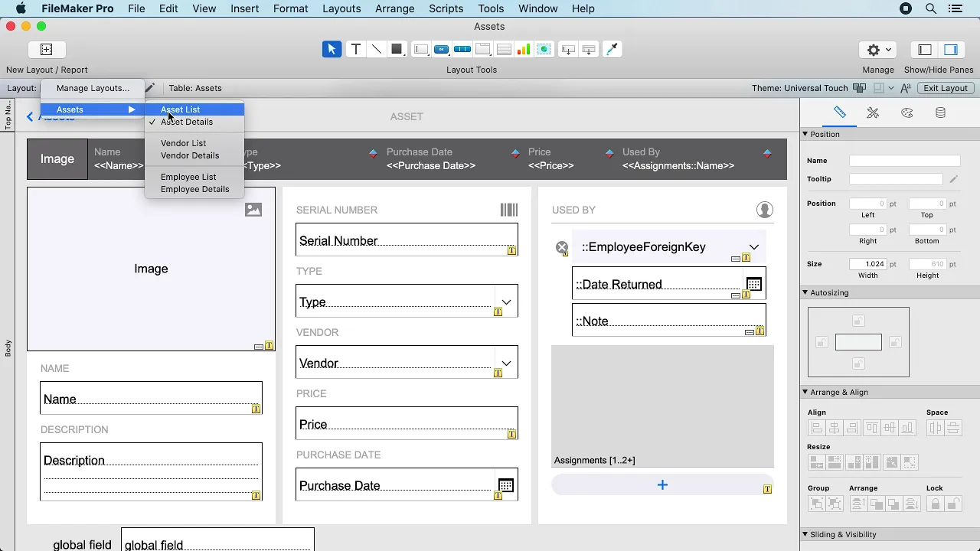Select the Web Viewer tool
Image resolution: width=980 pixels, height=551 pixels.
[x=544, y=49]
